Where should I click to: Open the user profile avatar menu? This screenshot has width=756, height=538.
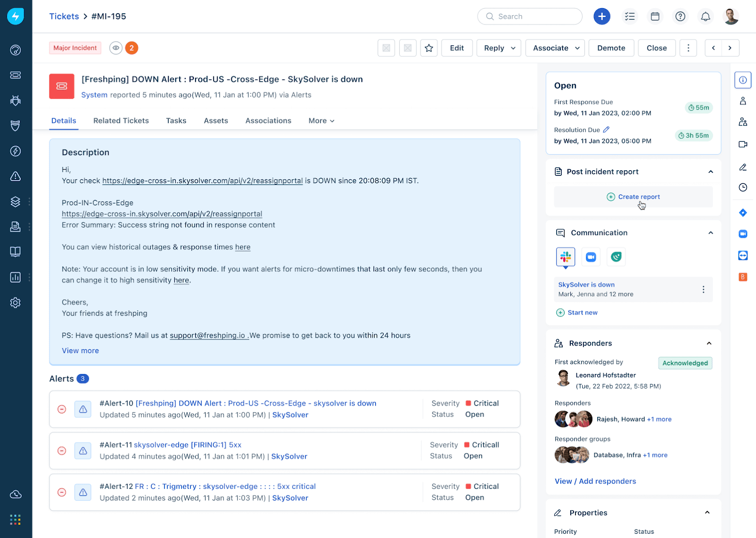731,17
